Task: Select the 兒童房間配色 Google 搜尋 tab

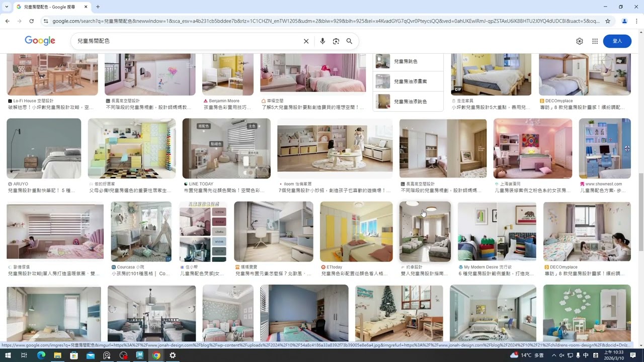Action: (x=51, y=7)
